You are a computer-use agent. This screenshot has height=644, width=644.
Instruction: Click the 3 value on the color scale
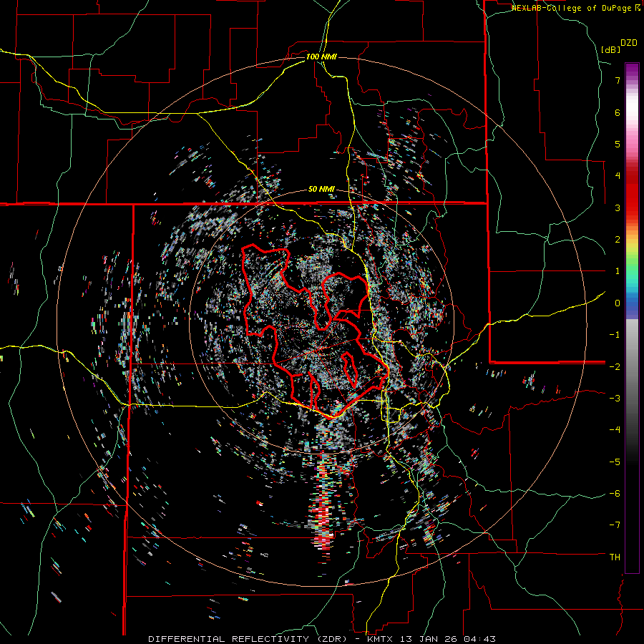pos(618,208)
